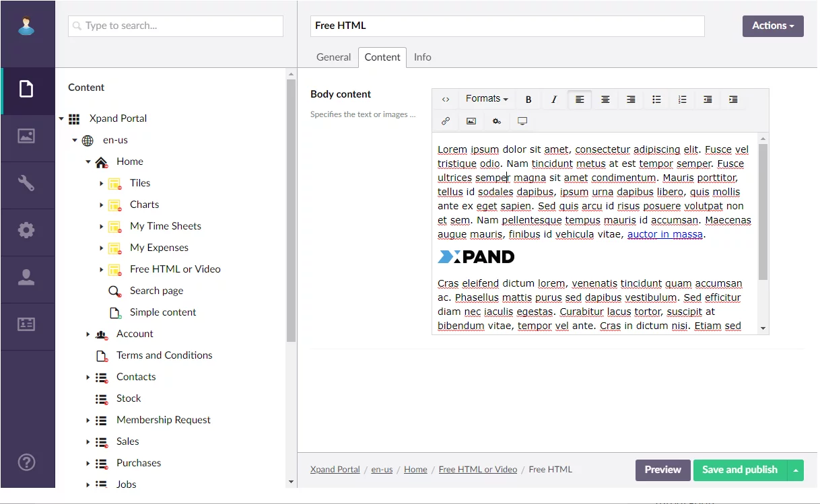Switch to the Info tab
Screen dimensions: 820x504
[422, 57]
